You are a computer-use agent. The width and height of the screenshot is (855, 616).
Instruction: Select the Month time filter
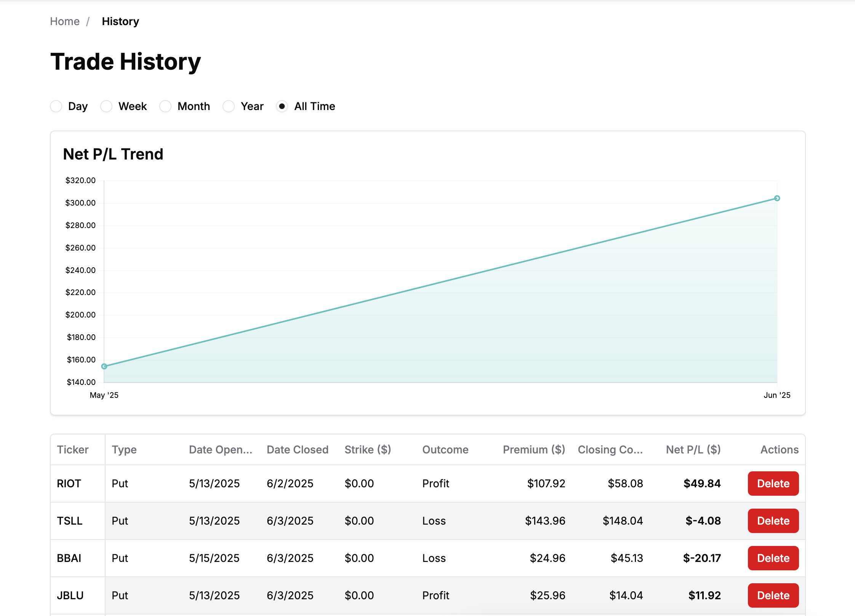[166, 107]
